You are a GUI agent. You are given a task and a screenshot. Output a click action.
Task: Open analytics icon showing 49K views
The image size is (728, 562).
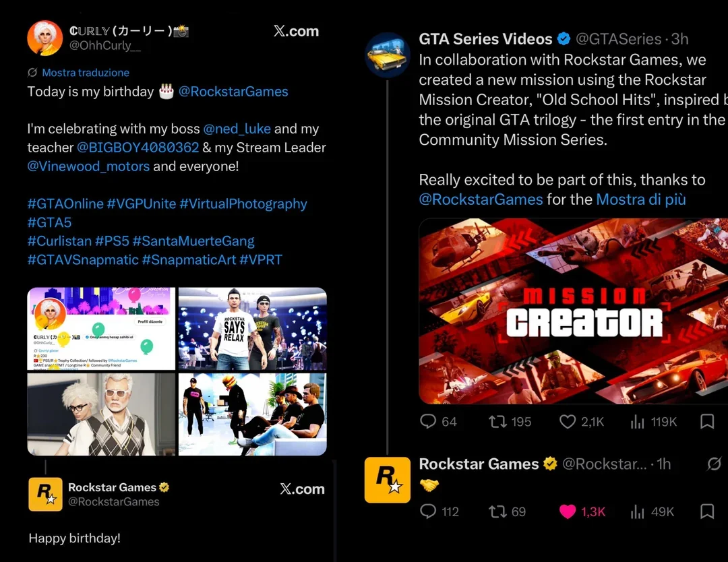point(638,511)
